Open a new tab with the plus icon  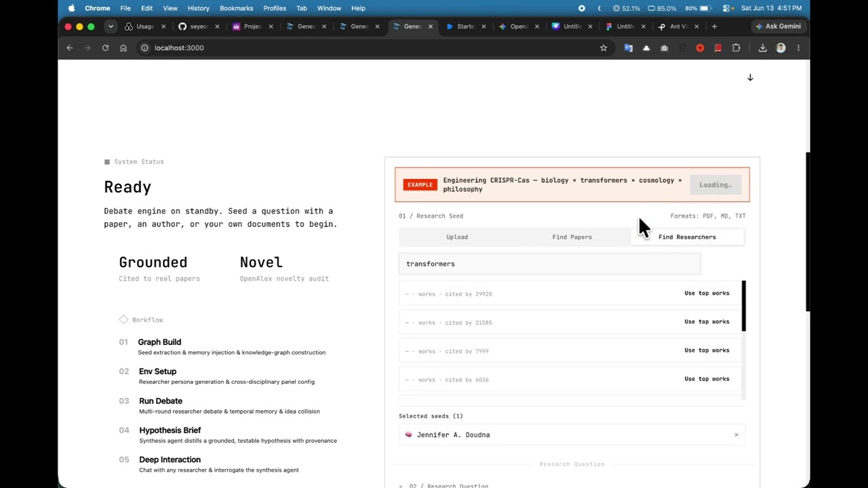pyautogui.click(x=714, y=26)
